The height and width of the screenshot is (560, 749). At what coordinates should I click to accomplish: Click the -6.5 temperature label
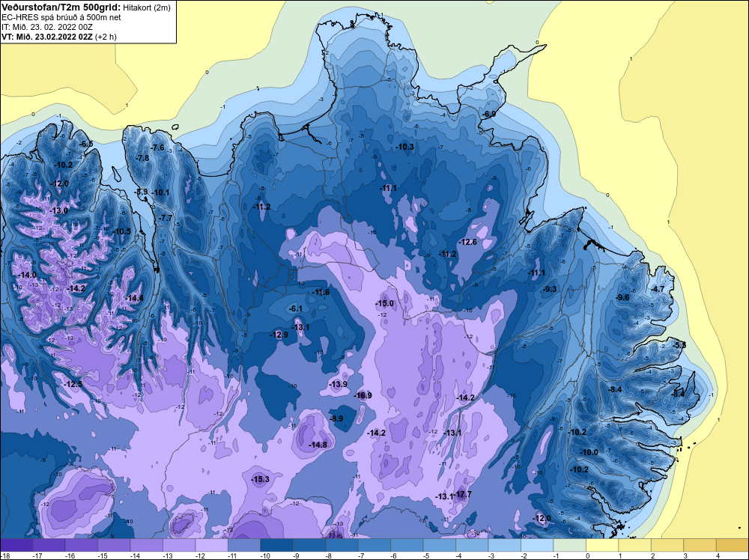(x=86, y=144)
